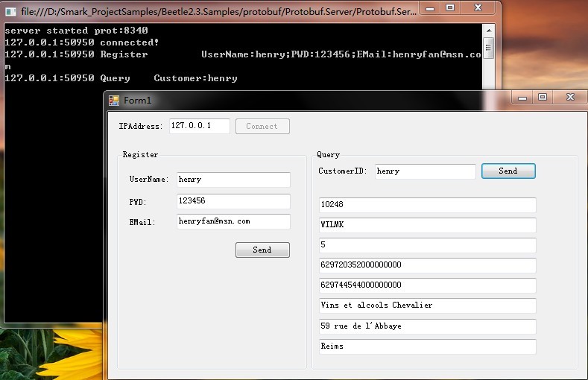Click the Reims result field

pyautogui.click(x=428, y=346)
